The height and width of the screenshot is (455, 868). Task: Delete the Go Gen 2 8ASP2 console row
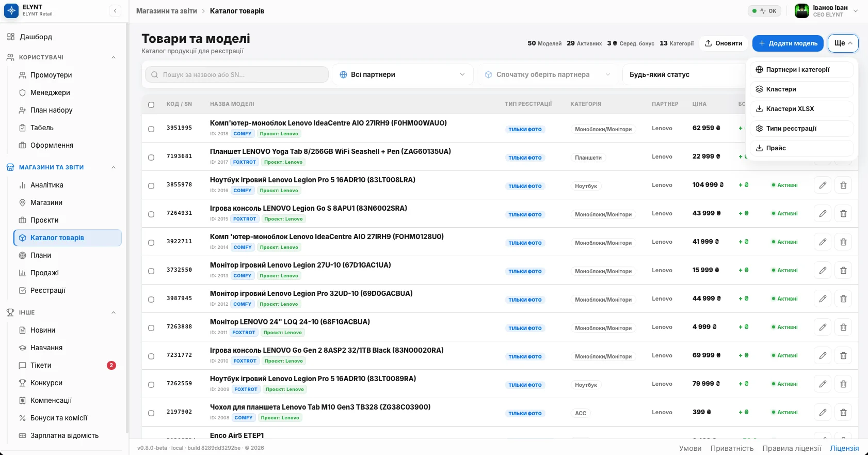843,355
